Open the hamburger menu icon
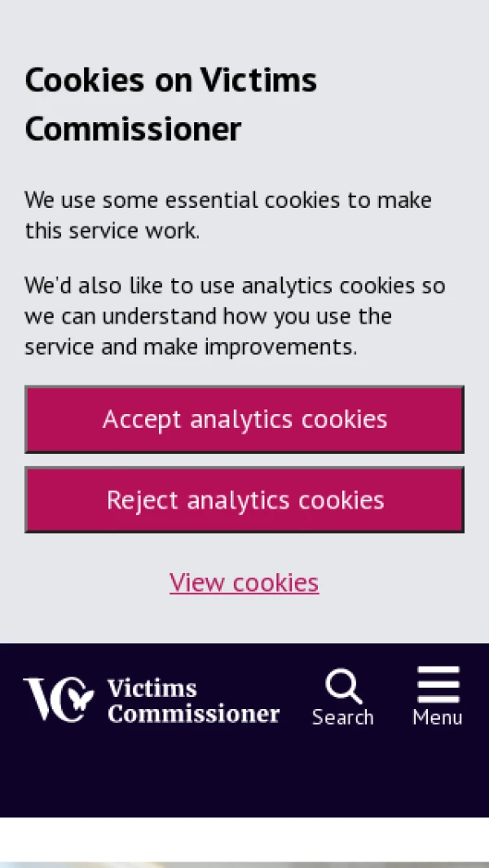489x868 pixels. 438,685
